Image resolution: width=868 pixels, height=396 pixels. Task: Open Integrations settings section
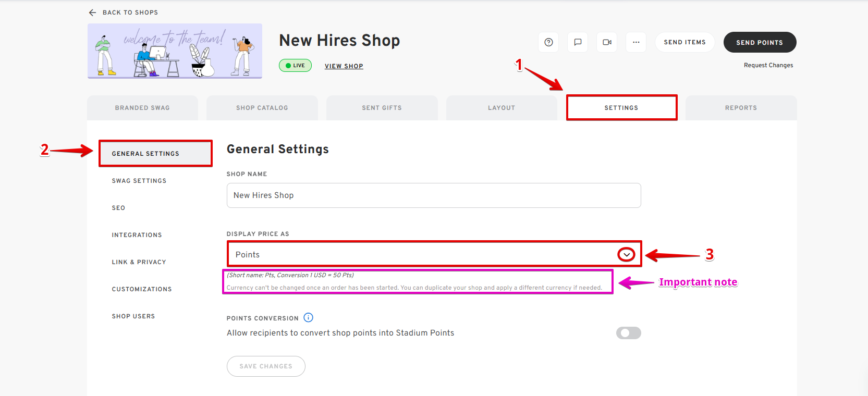coord(137,235)
